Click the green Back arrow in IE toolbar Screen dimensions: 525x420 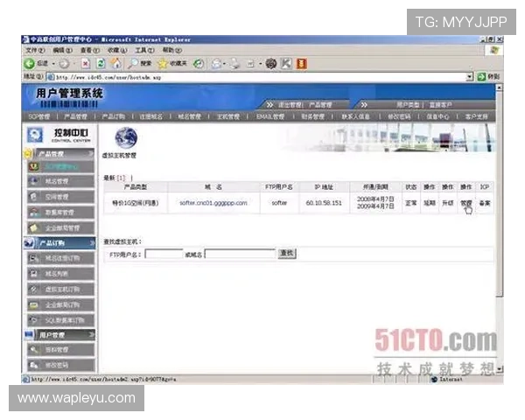click(x=30, y=64)
